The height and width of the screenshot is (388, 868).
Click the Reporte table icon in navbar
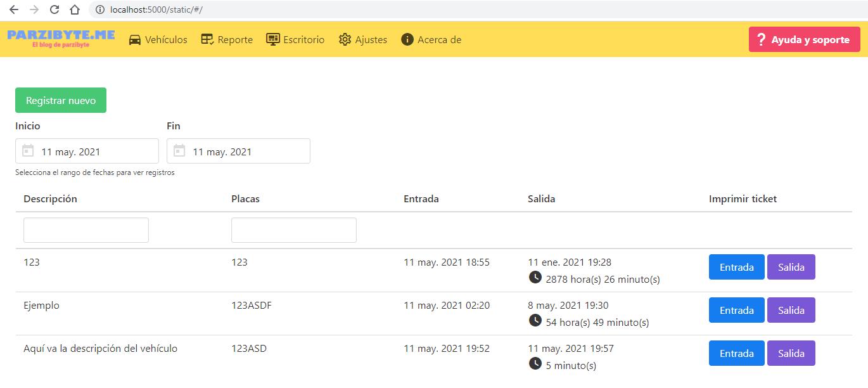(x=207, y=39)
